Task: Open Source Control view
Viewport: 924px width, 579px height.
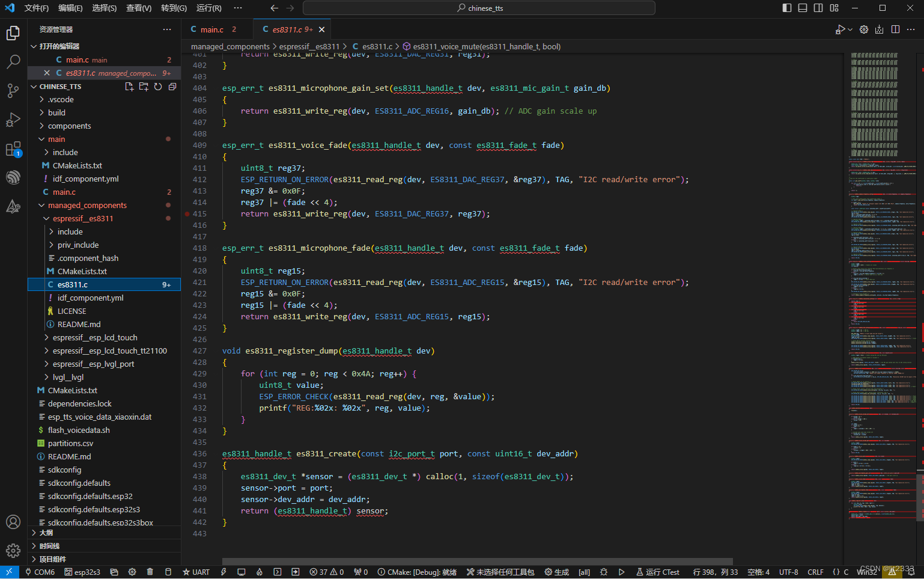Action: [13, 91]
